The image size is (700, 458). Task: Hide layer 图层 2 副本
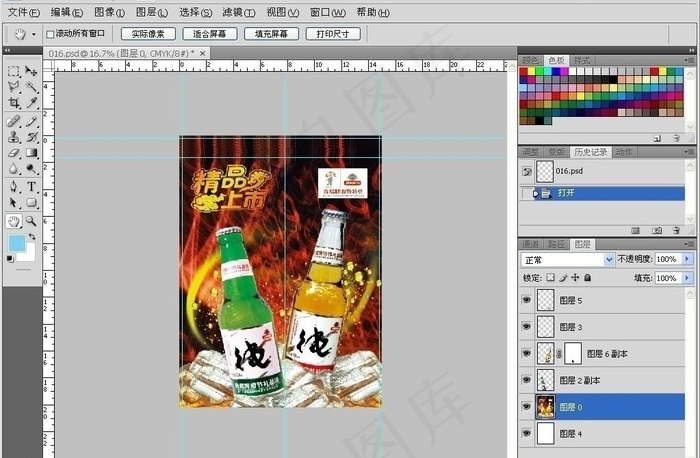(x=527, y=380)
